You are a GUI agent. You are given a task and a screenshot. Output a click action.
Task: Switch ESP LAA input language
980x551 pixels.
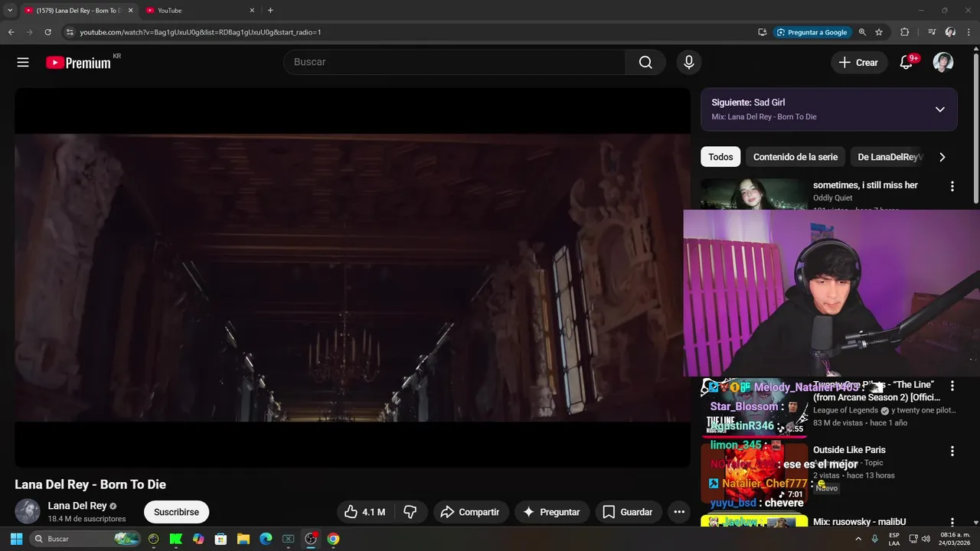point(894,539)
